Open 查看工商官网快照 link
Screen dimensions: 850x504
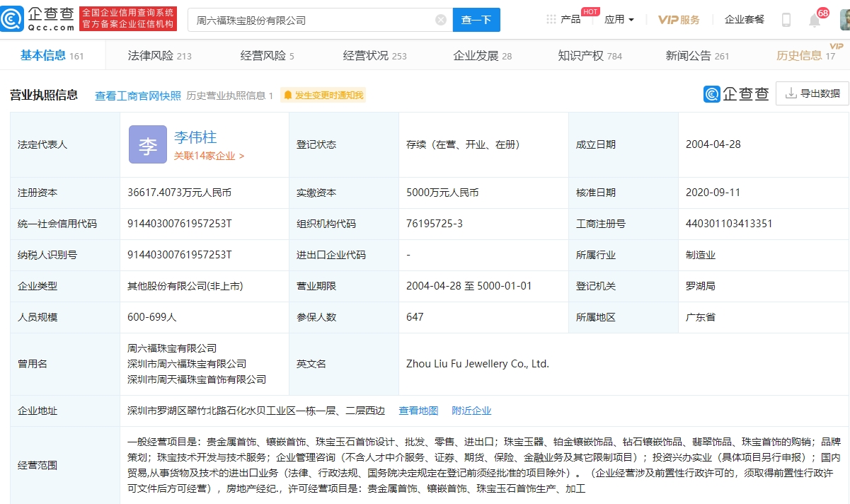[138, 96]
